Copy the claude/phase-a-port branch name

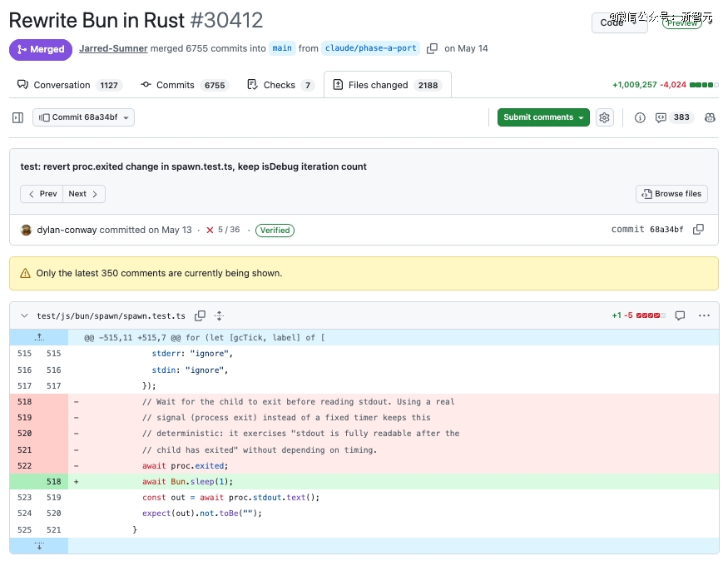point(433,48)
